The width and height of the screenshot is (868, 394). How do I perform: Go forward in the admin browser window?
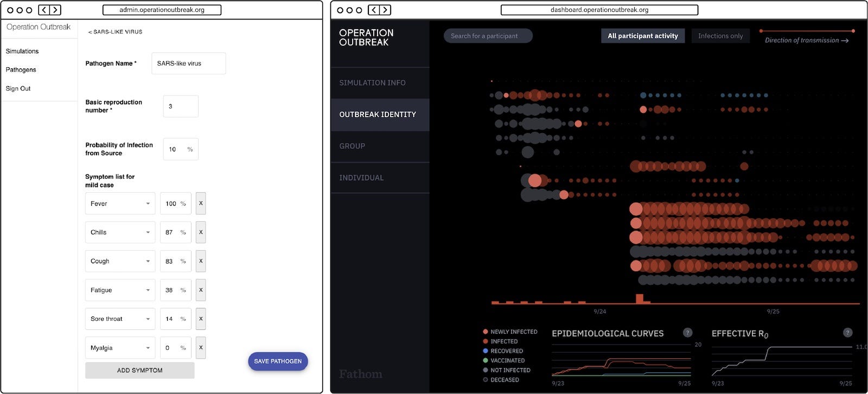[x=55, y=10]
